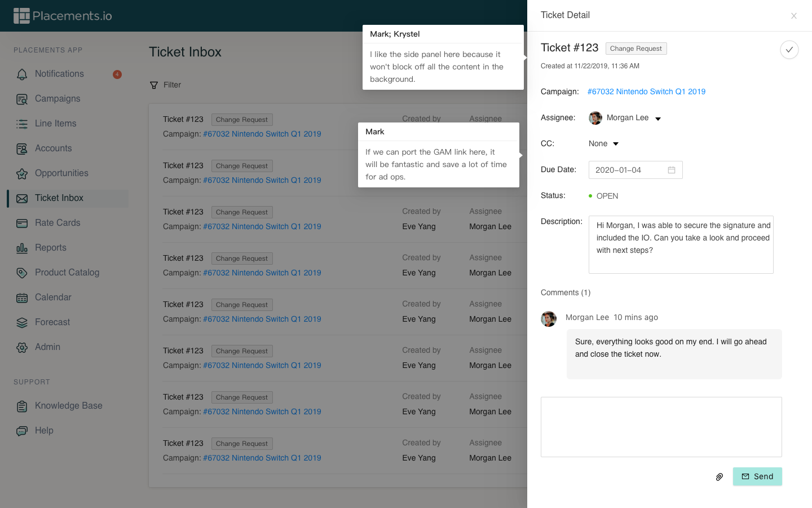812x508 pixels.
Task: Open Knowledge Base in Support section
Action: point(68,406)
